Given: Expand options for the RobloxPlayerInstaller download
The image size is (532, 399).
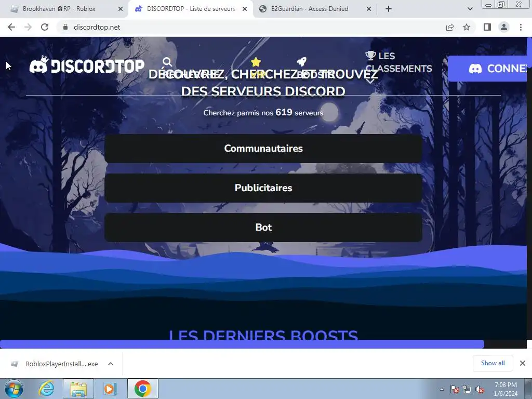Looking at the screenshot, I should (x=111, y=364).
